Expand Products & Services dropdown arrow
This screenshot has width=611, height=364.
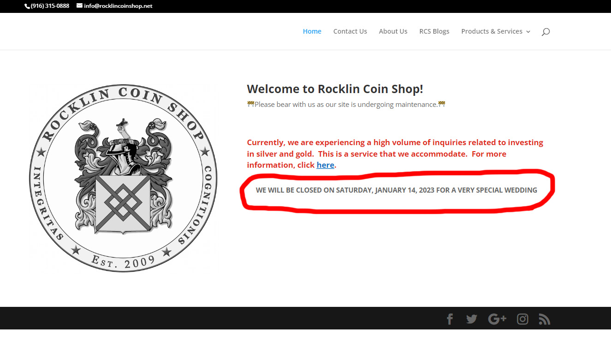[x=528, y=32]
